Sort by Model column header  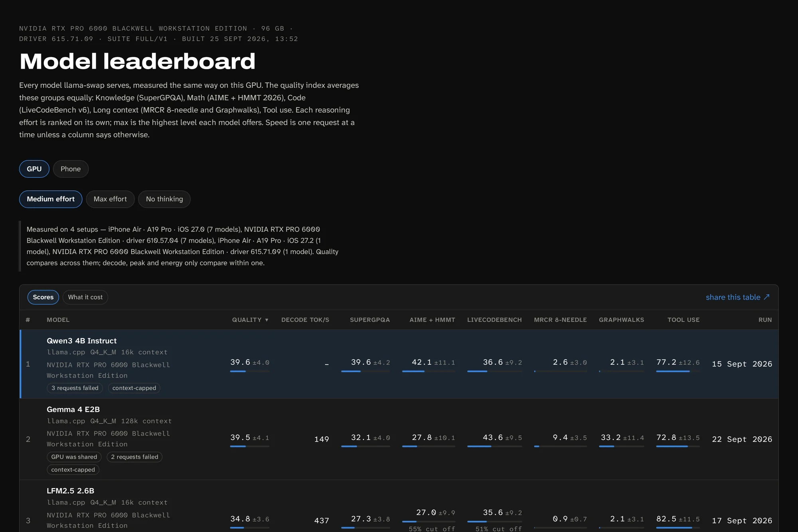58,320
